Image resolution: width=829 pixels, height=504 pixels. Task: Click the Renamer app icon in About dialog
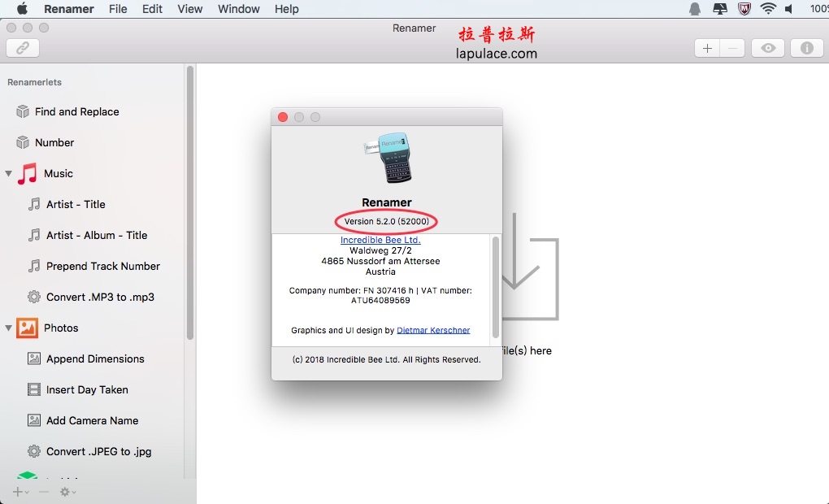pos(388,158)
